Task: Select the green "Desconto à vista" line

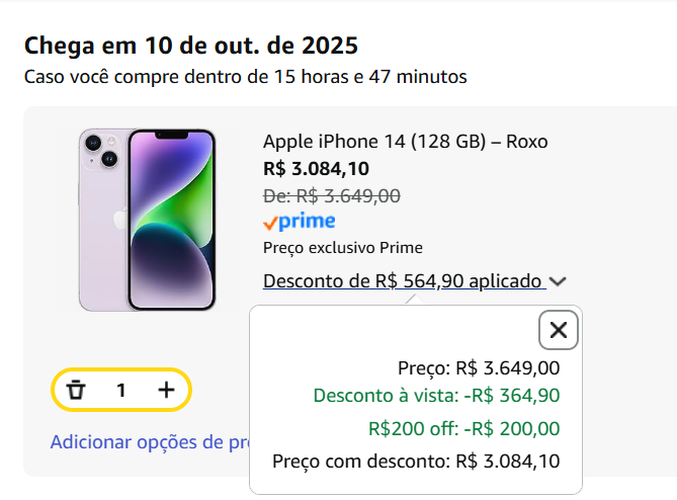Action: pos(436,395)
